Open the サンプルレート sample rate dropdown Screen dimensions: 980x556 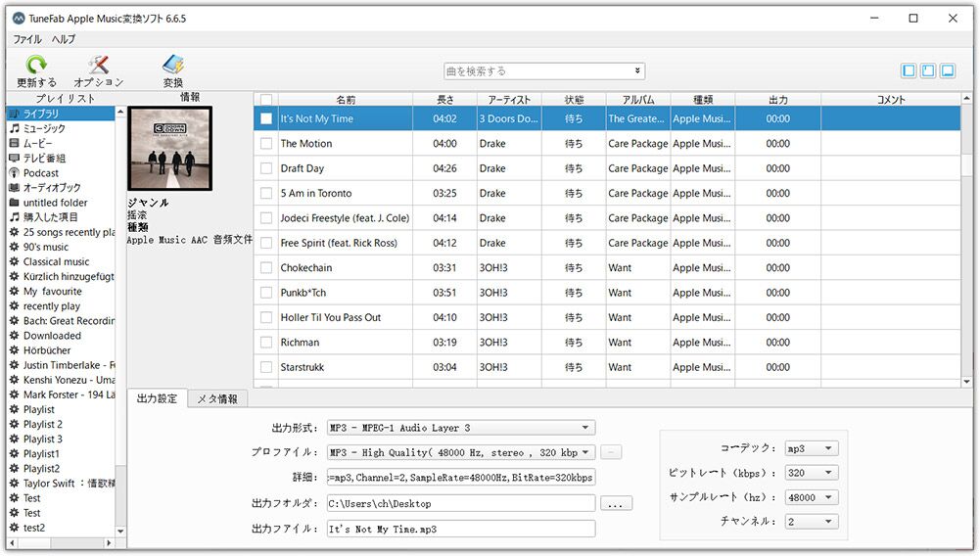click(x=812, y=497)
